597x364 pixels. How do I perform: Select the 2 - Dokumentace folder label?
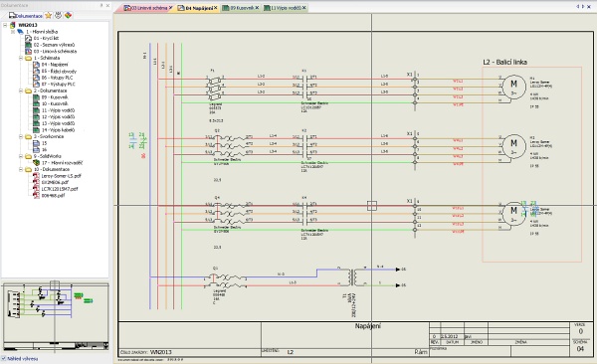pyautogui.click(x=50, y=91)
